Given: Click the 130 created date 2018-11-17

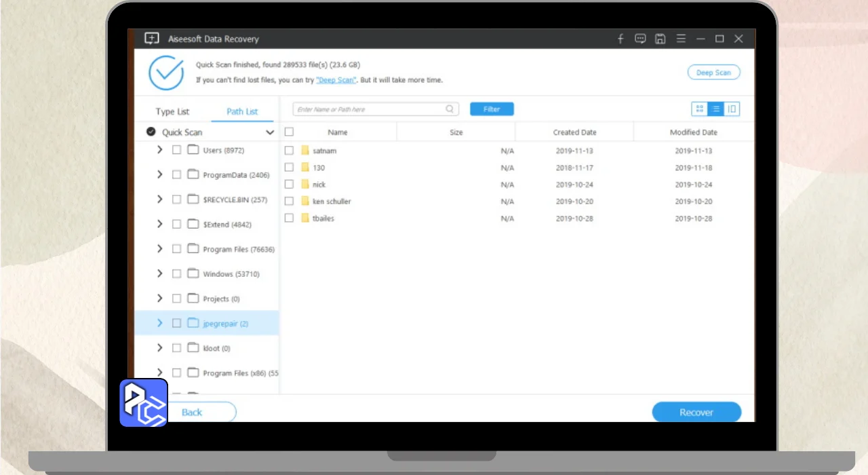Looking at the screenshot, I should 574,168.
